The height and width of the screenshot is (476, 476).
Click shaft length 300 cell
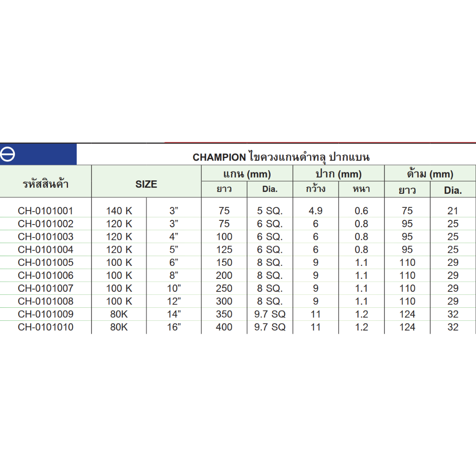click(224, 301)
